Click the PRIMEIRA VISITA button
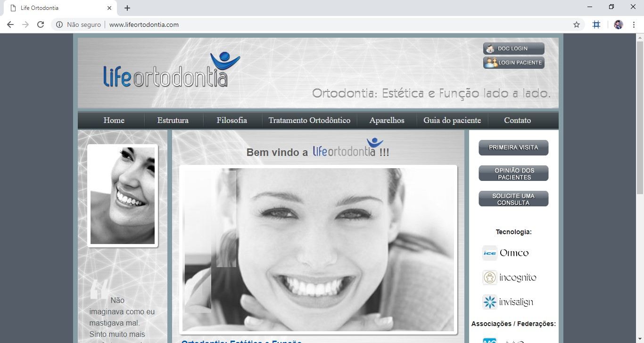Screen dimensions: 644x343 click(x=513, y=147)
